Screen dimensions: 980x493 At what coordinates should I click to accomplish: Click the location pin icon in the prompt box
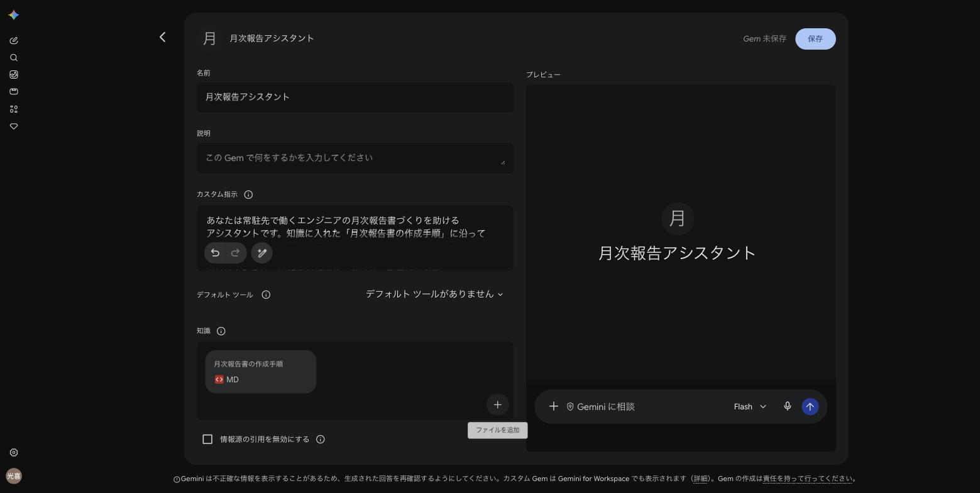(x=570, y=407)
